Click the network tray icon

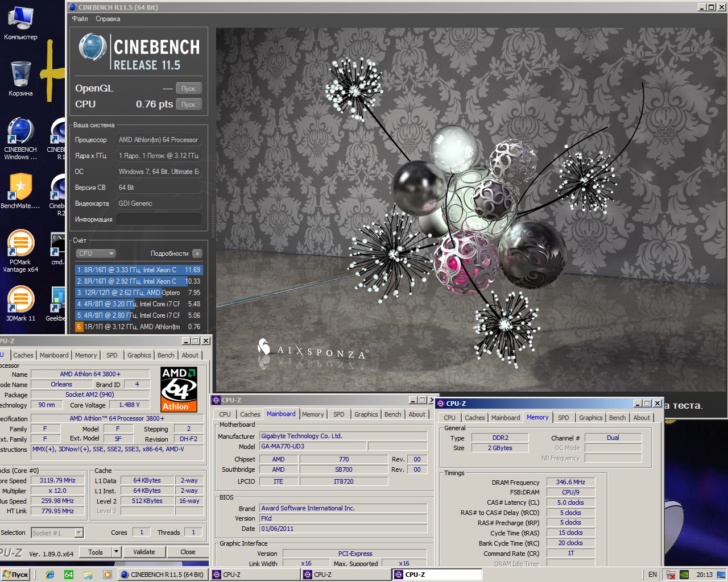[671, 575]
